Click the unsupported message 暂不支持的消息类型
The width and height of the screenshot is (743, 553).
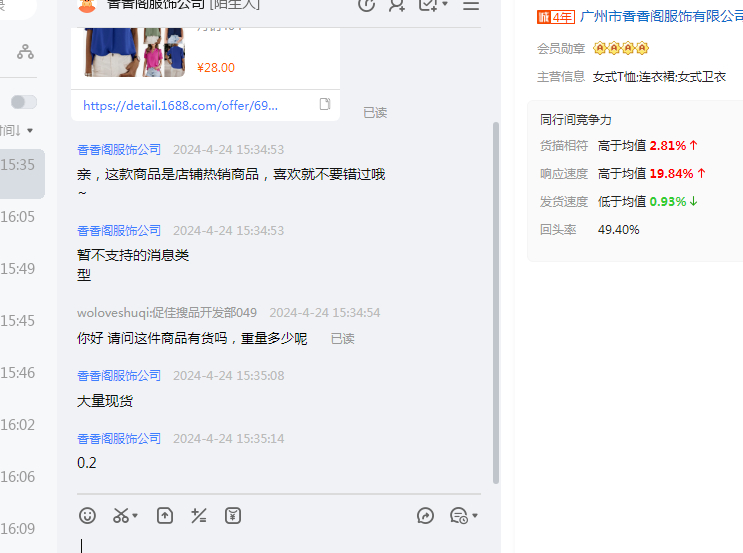133,265
